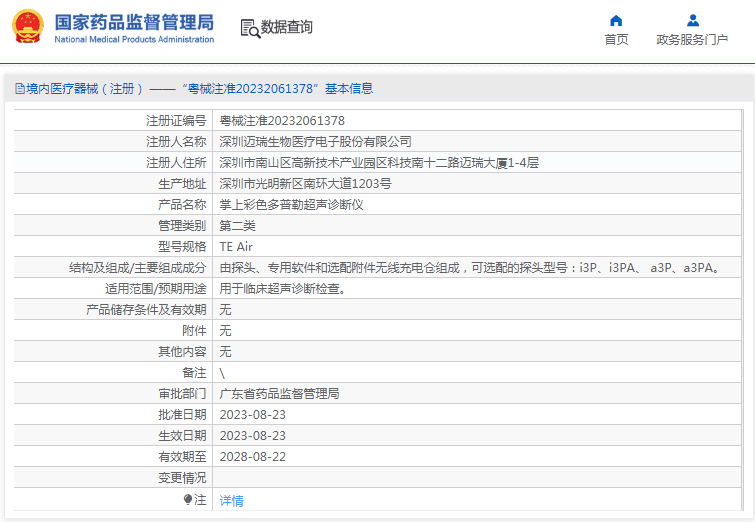
Task: Open the 详情 link
Action: (x=232, y=501)
